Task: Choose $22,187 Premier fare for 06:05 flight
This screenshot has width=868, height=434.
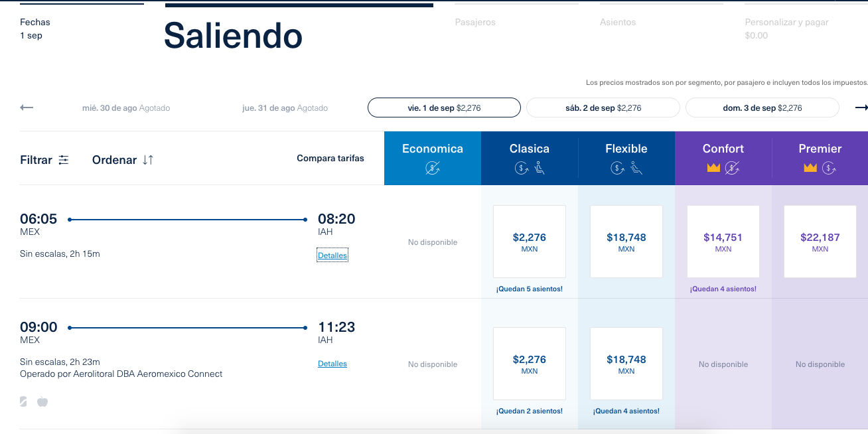Action: point(820,242)
